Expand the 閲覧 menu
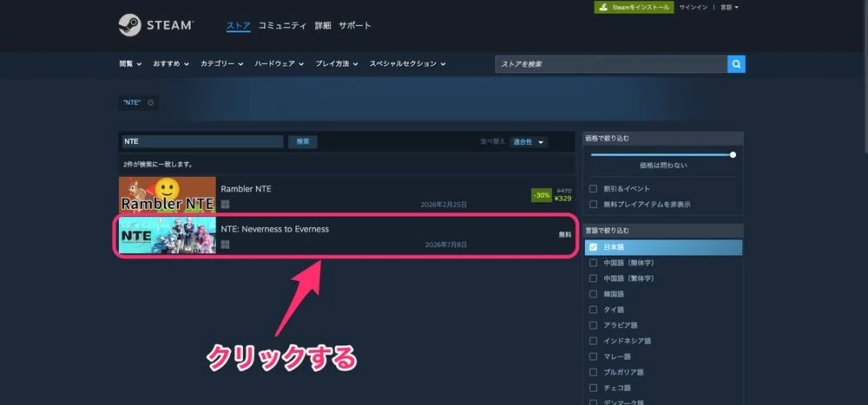The height and width of the screenshot is (405, 868). [x=130, y=64]
